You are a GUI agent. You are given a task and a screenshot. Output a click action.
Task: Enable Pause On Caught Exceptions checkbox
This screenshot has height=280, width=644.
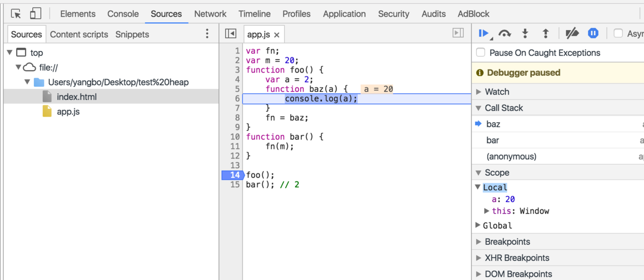pyautogui.click(x=481, y=52)
